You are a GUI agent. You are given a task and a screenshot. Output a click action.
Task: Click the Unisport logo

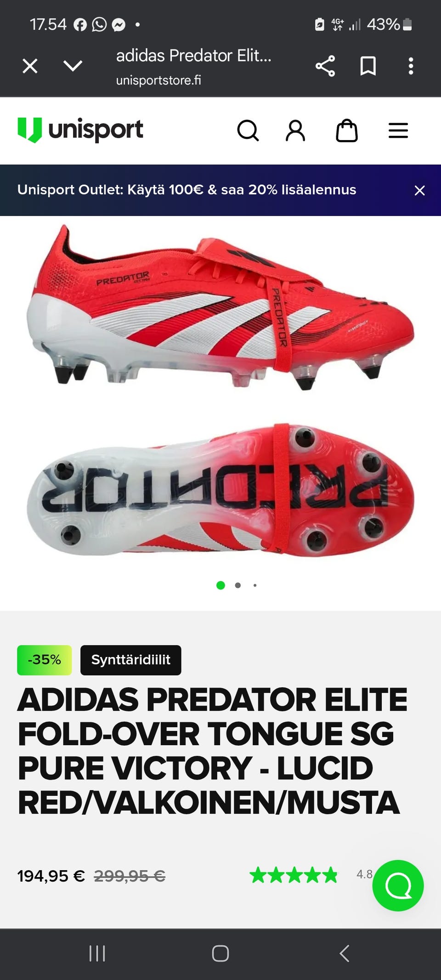pyautogui.click(x=80, y=130)
